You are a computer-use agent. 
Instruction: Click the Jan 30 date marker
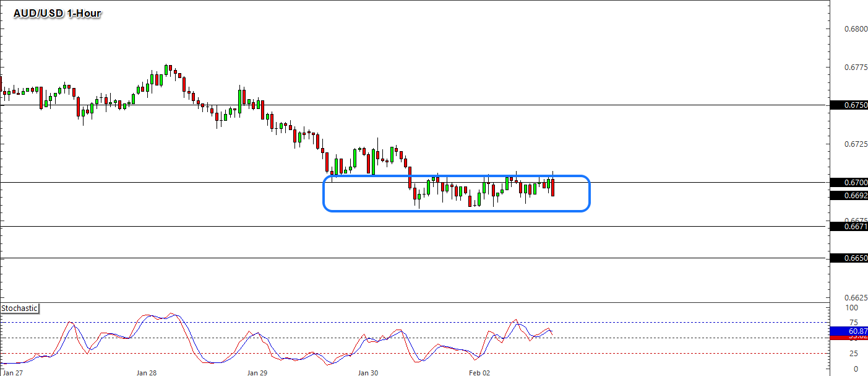point(367,372)
